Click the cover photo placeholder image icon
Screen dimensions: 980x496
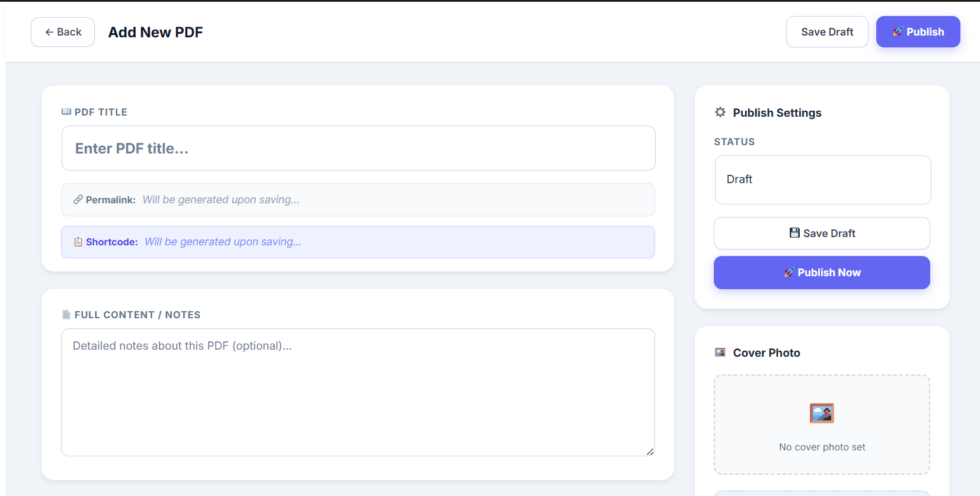tap(822, 413)
